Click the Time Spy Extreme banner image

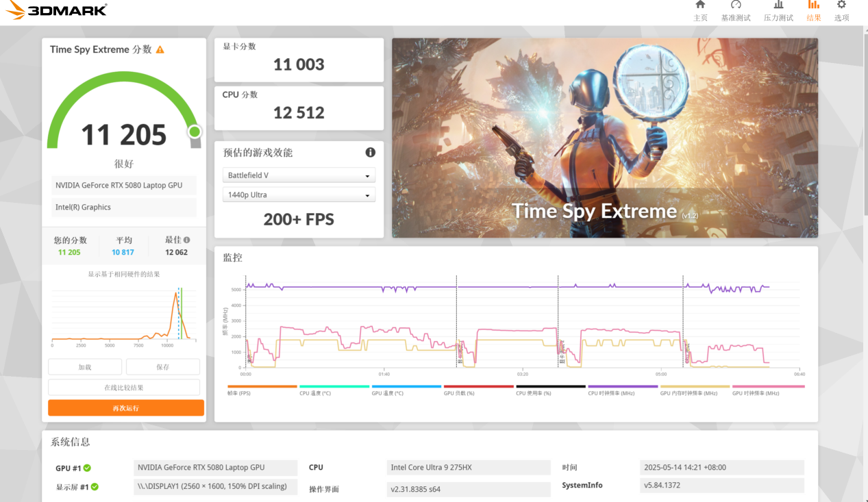(x=605, y=138)
